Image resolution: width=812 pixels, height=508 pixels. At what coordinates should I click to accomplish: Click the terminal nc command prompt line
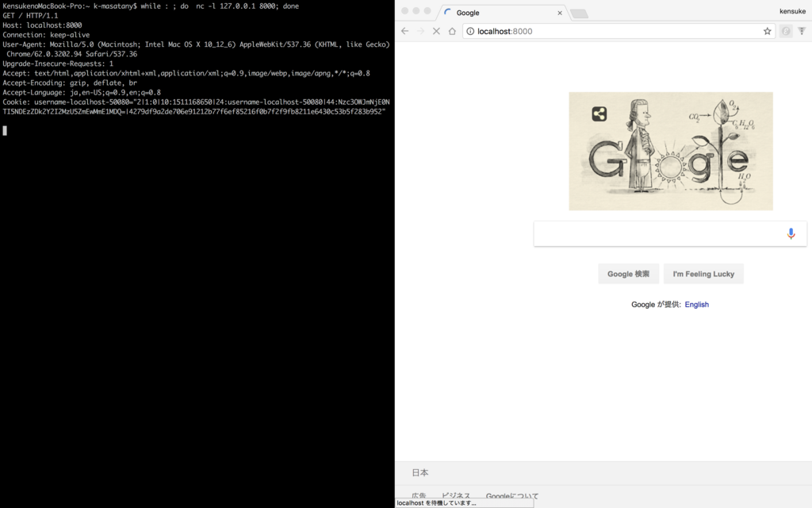pyautogui.click(x=151, y=6)
